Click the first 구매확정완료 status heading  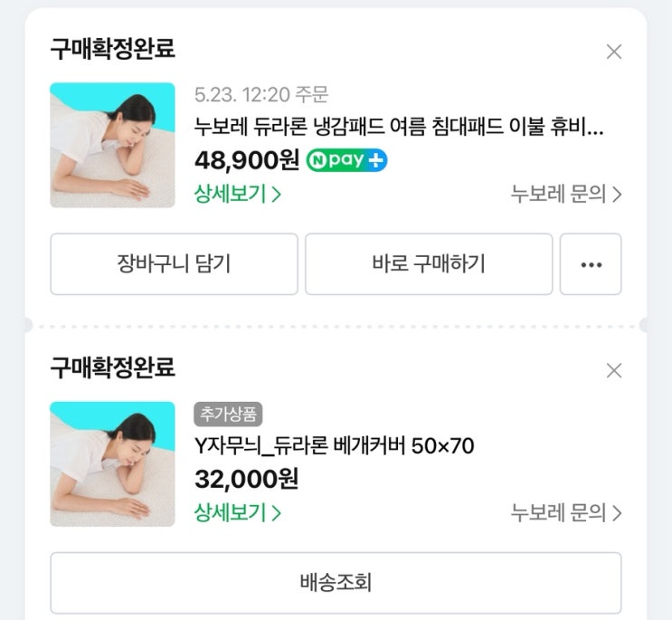[x=112, y=49]
